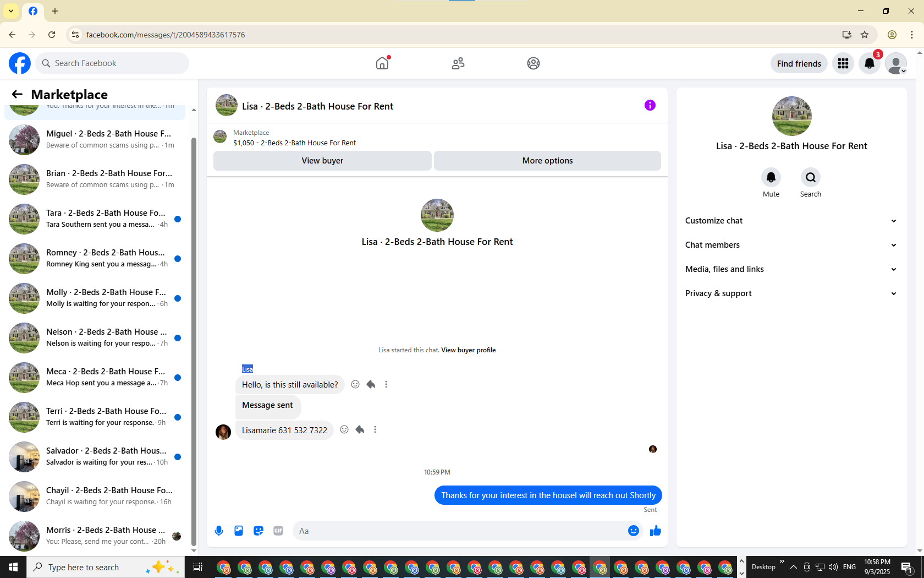The width and height of the screenshot is (924, 578).
Task: Open the $1,050 2-Beds 2-Bath listing link
Action: 294,143
